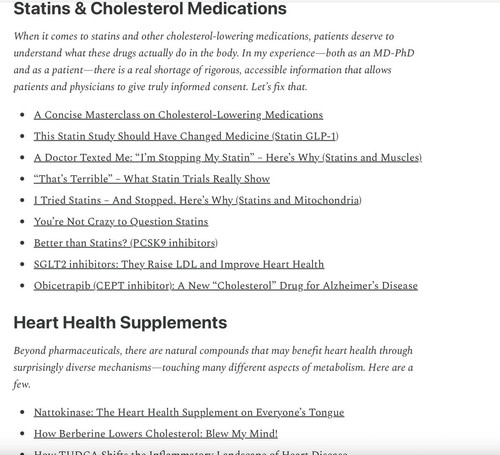Viewport: 500px width, 455px height.
Task: Open I Tried Statins And Stopped link
Action: pyautogui.click(x=198, y=200)
